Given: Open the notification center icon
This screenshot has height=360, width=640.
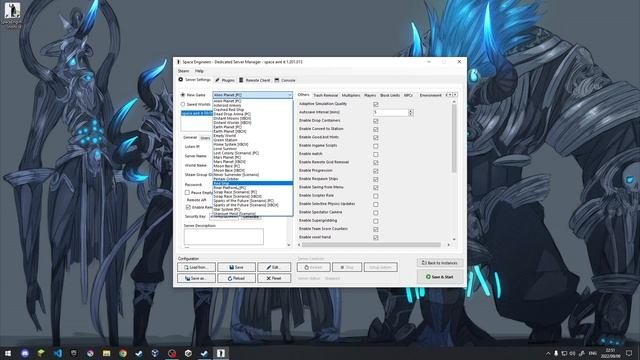Looking at the screenshot, I should point(629,353).
